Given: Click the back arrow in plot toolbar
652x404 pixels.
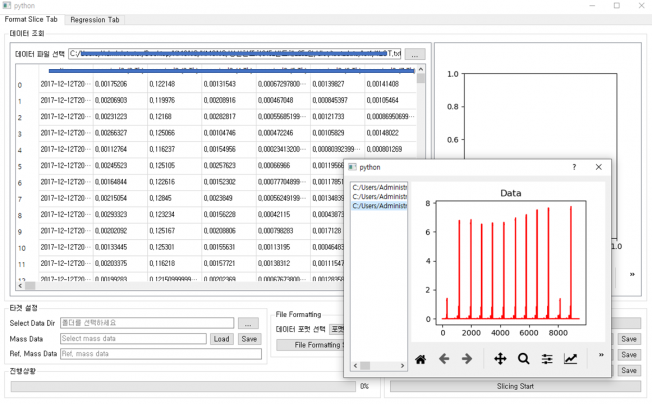Looking at the screenshot, I should pyautogui.click(x=444, y=358).
